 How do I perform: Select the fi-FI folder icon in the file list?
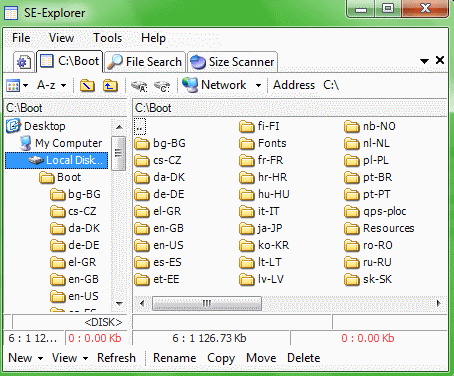click(247, 127)
